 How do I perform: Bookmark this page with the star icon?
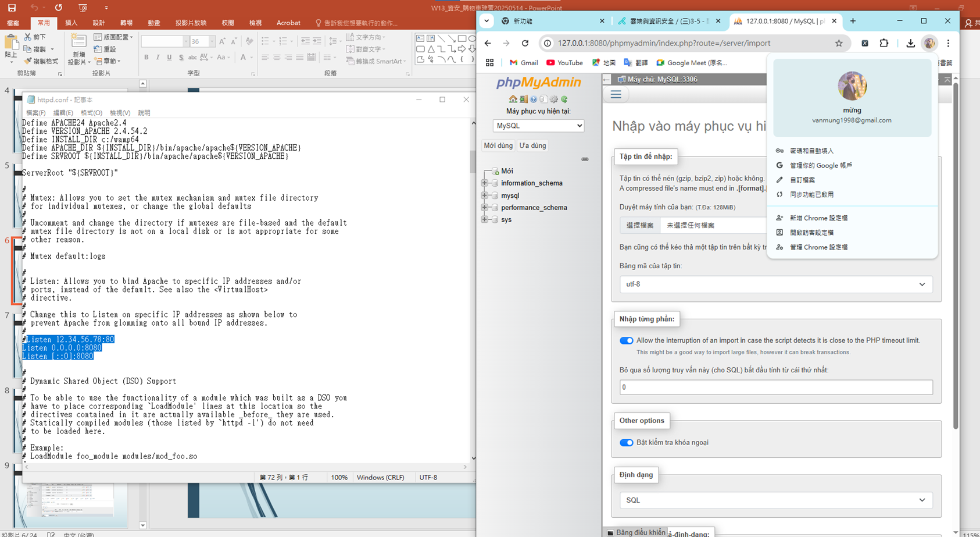pyautogui.click(x=839, y=43)
